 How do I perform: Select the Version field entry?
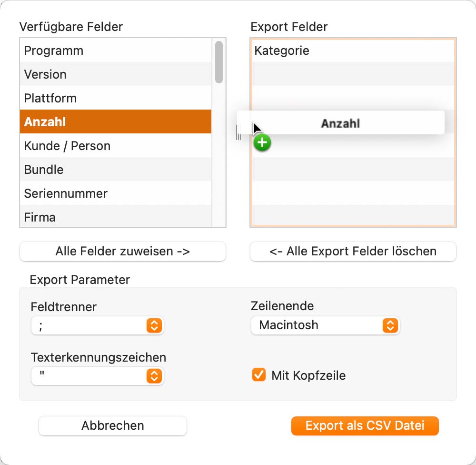[116, 74]
